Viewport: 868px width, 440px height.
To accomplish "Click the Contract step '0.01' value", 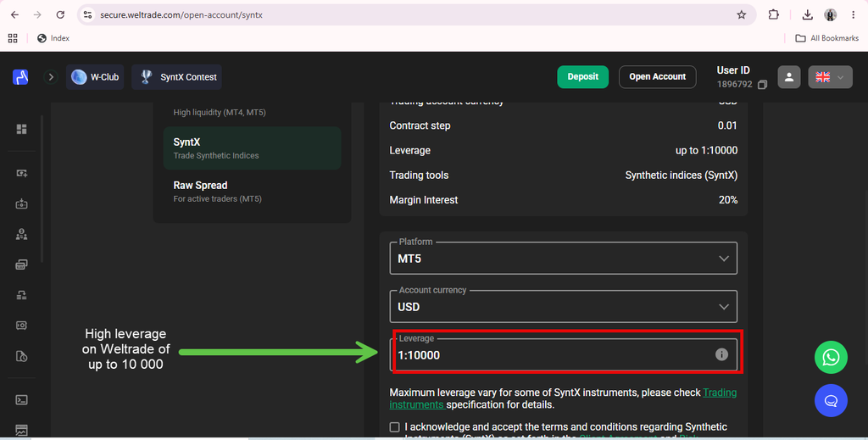I will point(727,125).
